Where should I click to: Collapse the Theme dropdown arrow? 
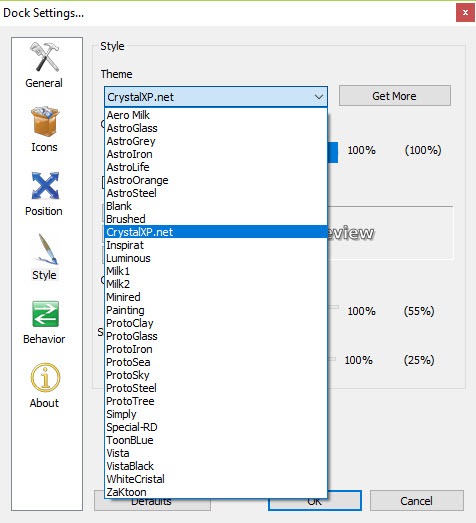pos(319,97)
